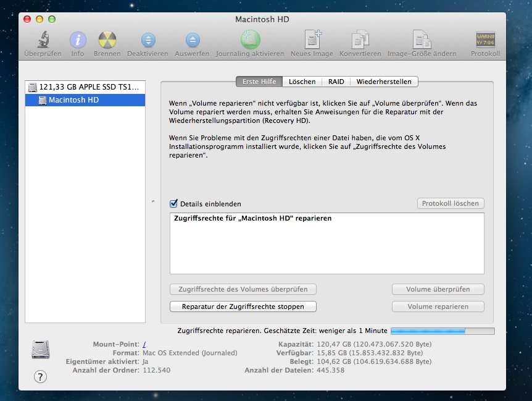Uncheck the Details einblenden checkbox
The height and width of the screenshot is (401, 532).
click(173, 203)
